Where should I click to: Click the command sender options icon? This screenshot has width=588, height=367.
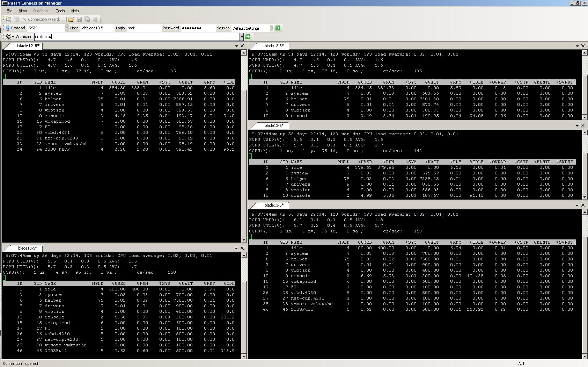8,37
